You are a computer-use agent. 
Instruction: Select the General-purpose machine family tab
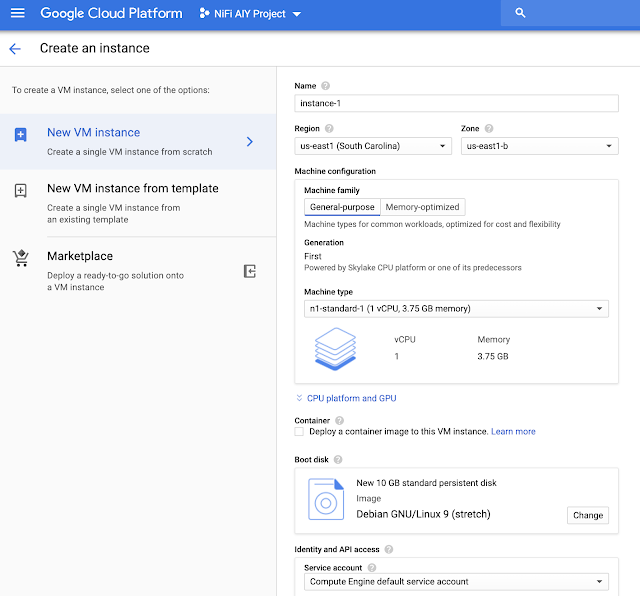click(342, 207)
